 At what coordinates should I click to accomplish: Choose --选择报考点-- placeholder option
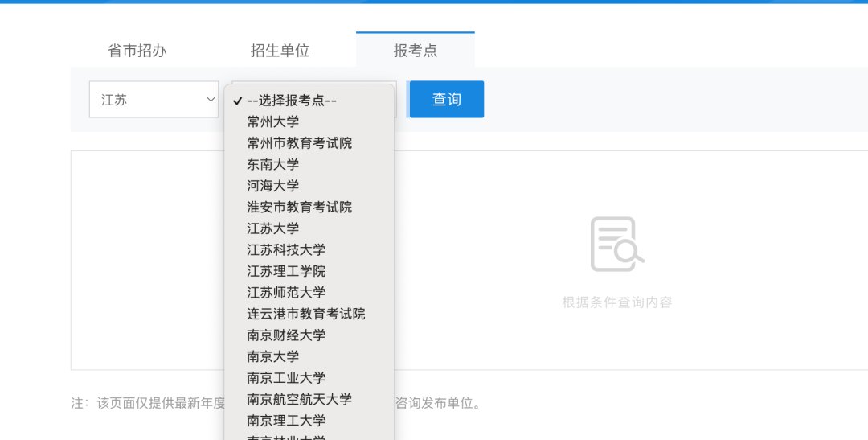click(x=309, y=101)
